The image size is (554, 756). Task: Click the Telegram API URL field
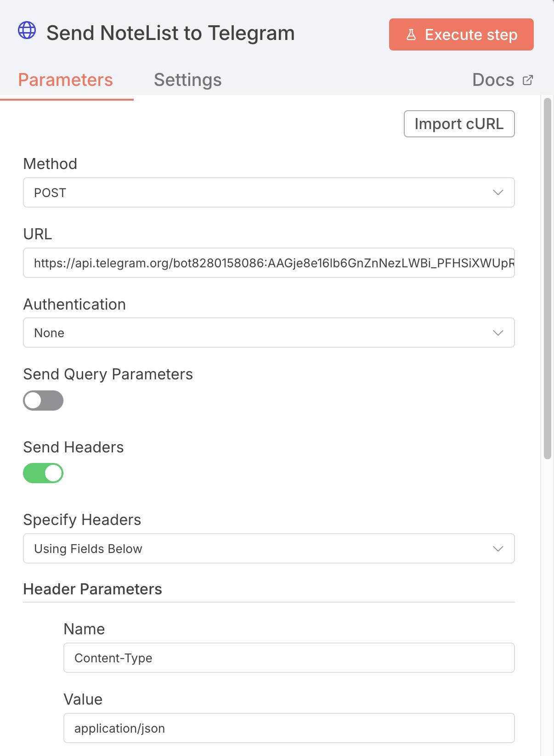pyautogui.click(x=268, y=263)
